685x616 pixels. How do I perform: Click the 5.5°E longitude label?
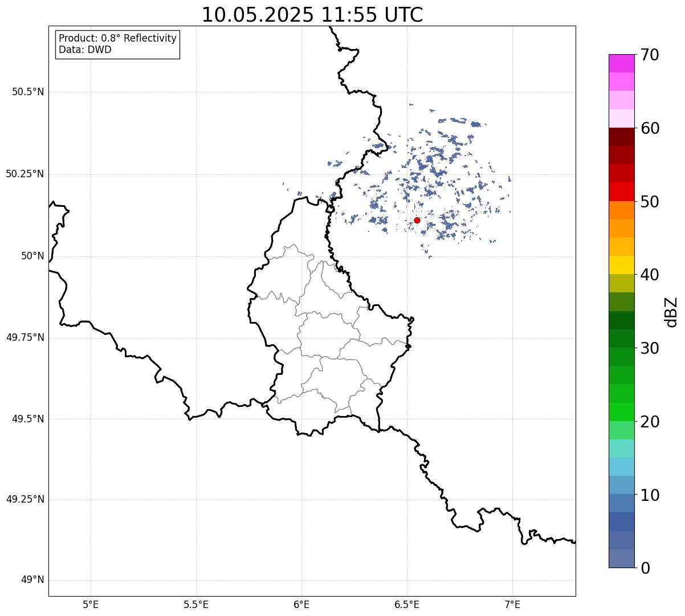[x=196, y=604]
